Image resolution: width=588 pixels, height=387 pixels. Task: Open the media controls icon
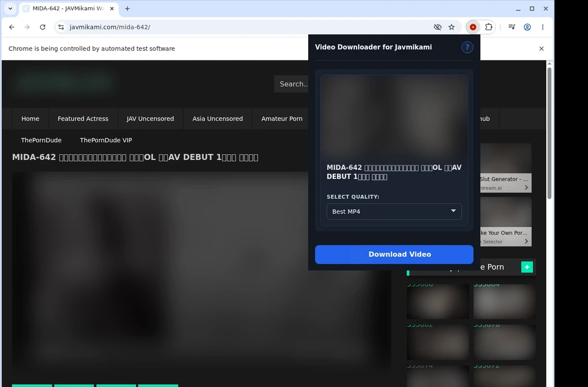tap(512, 27)
